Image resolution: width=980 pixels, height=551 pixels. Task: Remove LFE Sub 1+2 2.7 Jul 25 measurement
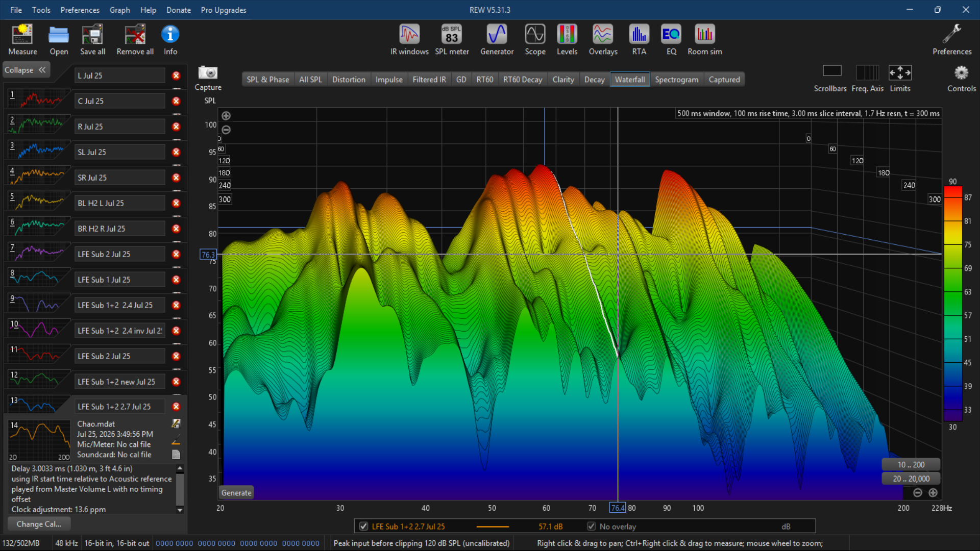tap(176, 407)
